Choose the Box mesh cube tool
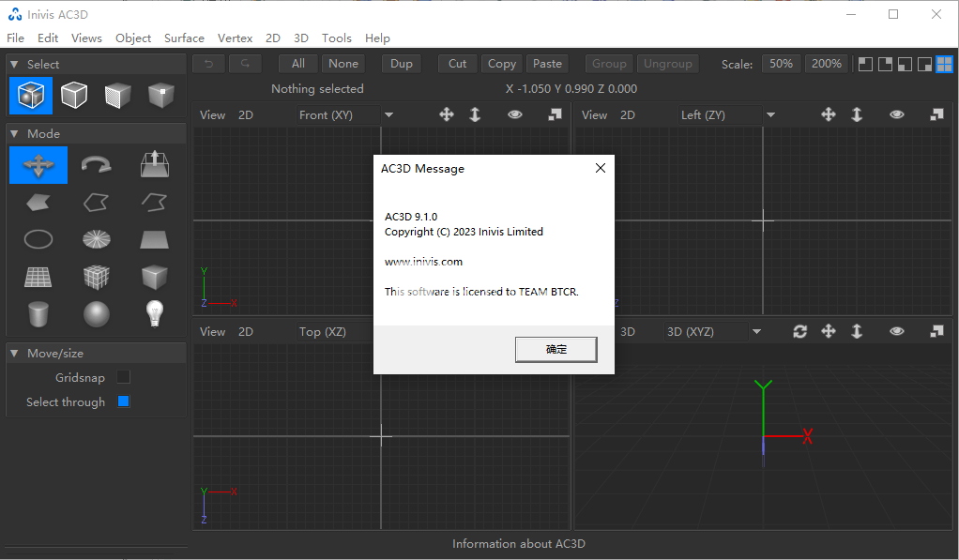959x560 pixels. click(96, 277)
